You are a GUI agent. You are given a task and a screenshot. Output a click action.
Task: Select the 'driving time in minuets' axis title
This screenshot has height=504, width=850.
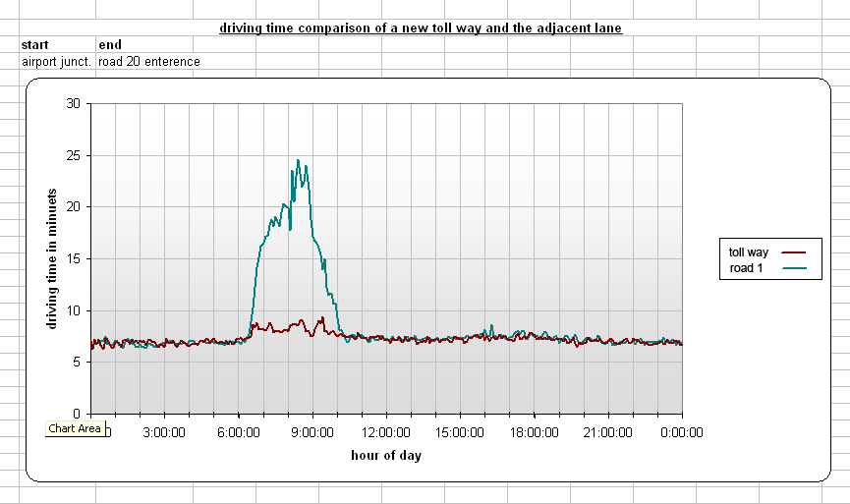point(52,258)
